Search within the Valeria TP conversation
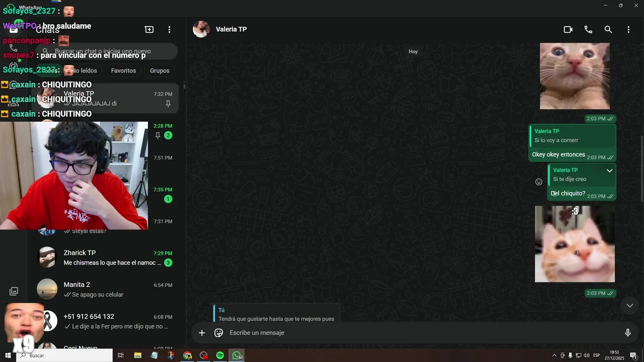644x362 pixels. [608, 30]
